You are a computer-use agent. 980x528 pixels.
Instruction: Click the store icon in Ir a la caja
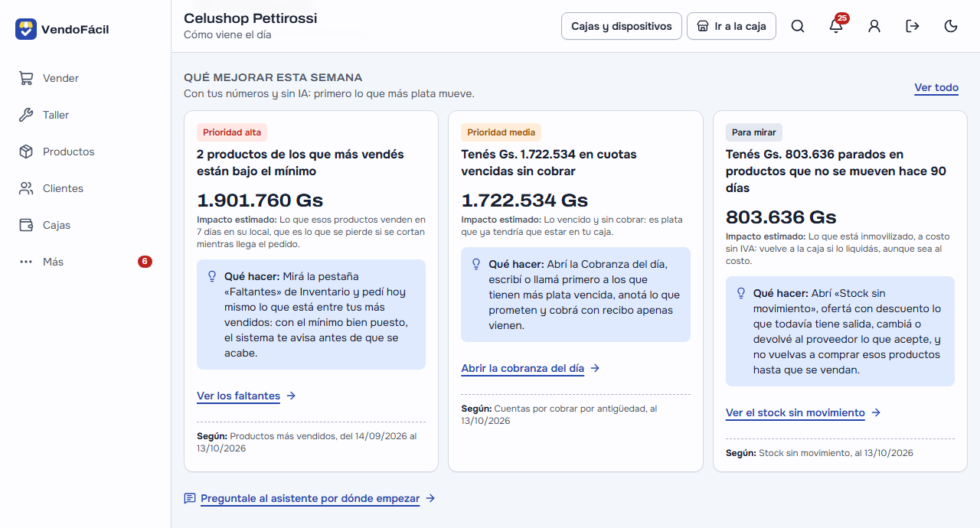(703, 26)
